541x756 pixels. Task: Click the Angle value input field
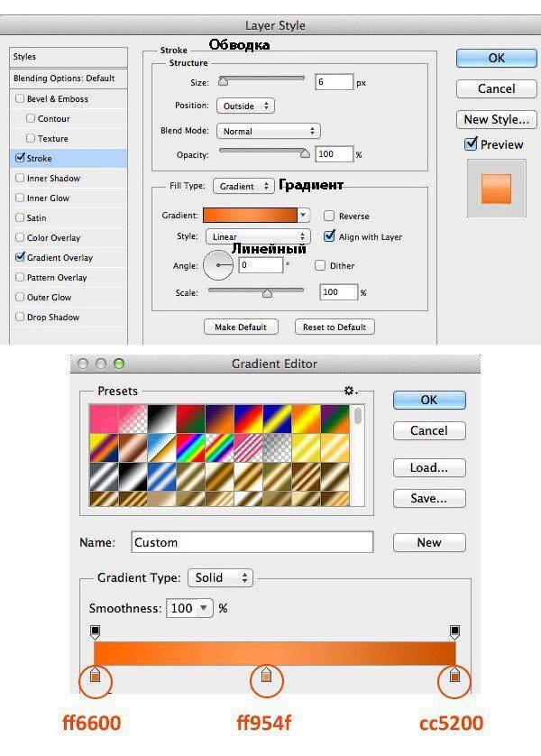coord(261,264)
